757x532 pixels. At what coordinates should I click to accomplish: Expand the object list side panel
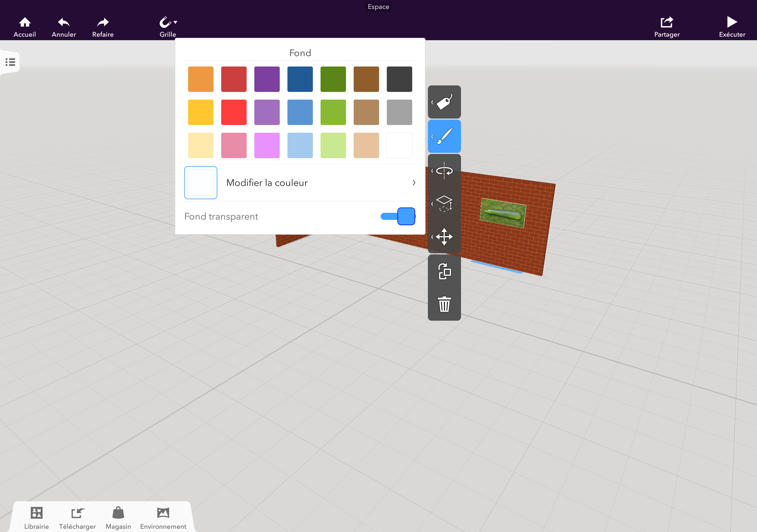click(10, 62)
